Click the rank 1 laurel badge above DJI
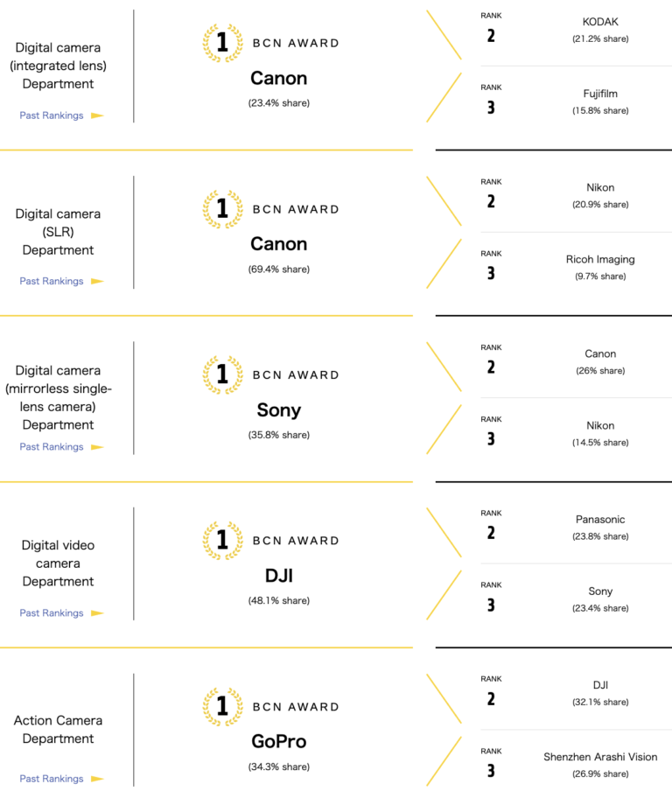The image size is (672, 812). click(222, 541)
